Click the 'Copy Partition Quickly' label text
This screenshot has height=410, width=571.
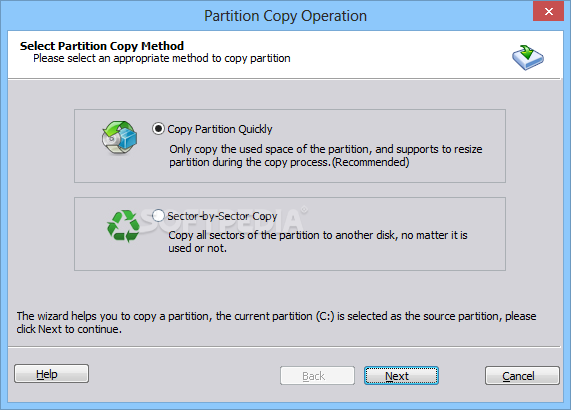220,129
